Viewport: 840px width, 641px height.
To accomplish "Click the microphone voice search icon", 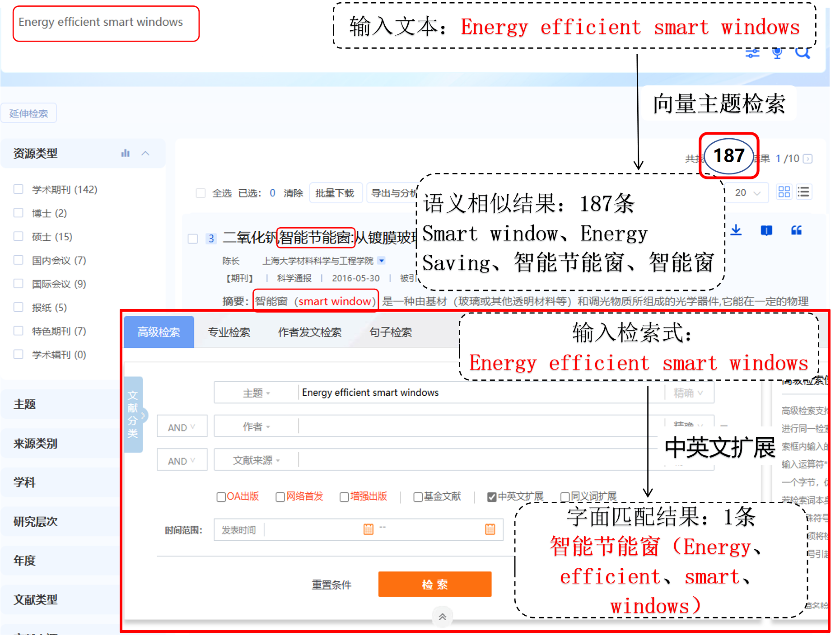I will [x=777, y=54].
